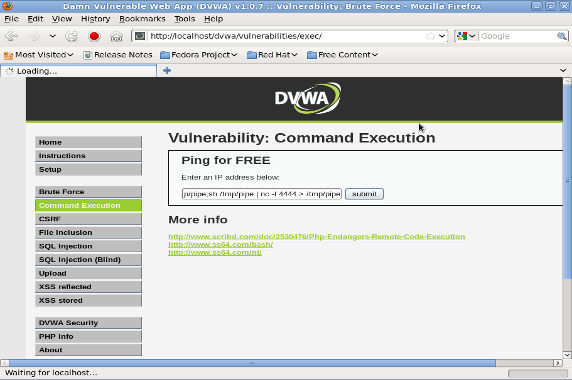Open the DVWA Security sidebar item
This screenshot has height=380, width=572.
click(x=88, y=323)
